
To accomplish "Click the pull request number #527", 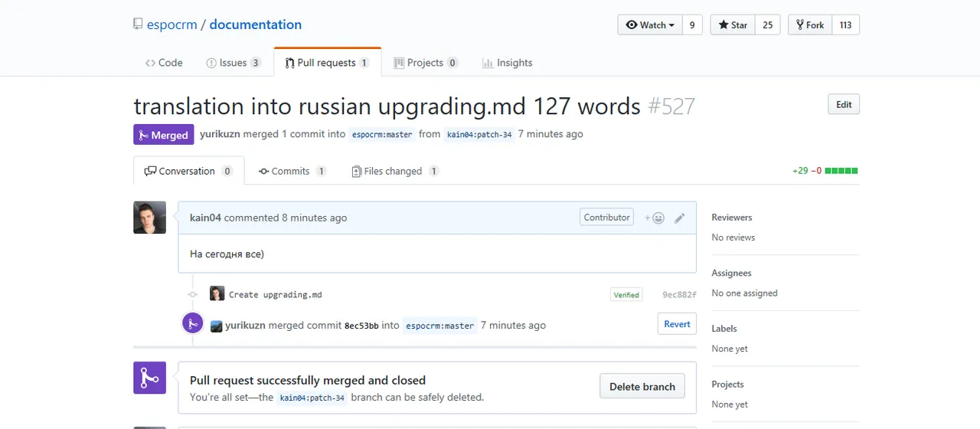I will pyautogui.click(x=671, y=106).
